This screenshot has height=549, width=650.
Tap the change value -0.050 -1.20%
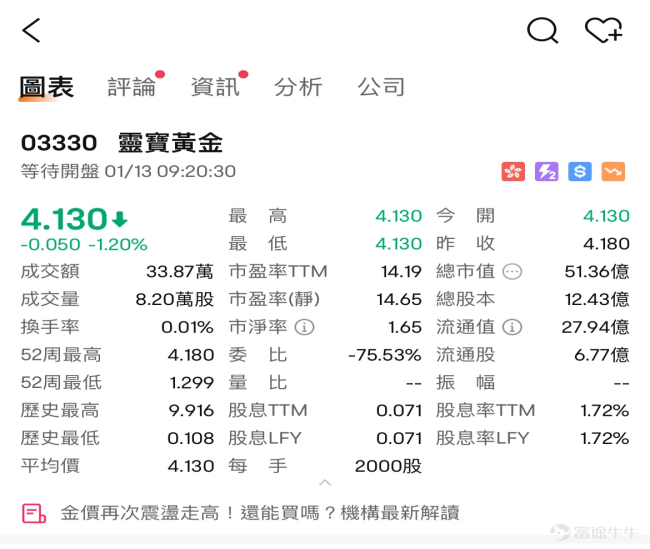click(x=84, y=244)
